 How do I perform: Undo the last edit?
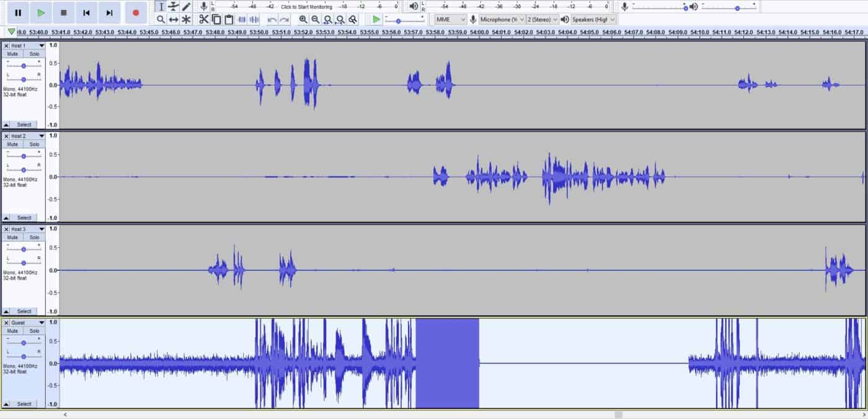273,19
